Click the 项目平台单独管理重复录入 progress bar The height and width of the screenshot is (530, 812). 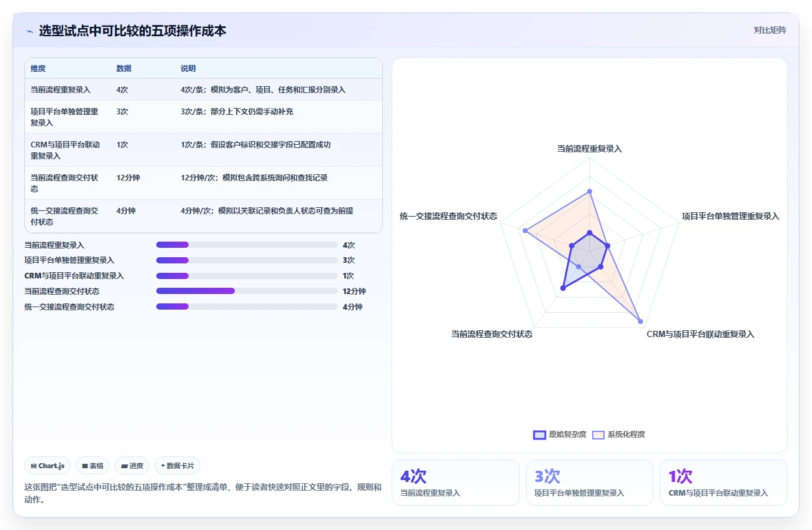tap(247, 260)
